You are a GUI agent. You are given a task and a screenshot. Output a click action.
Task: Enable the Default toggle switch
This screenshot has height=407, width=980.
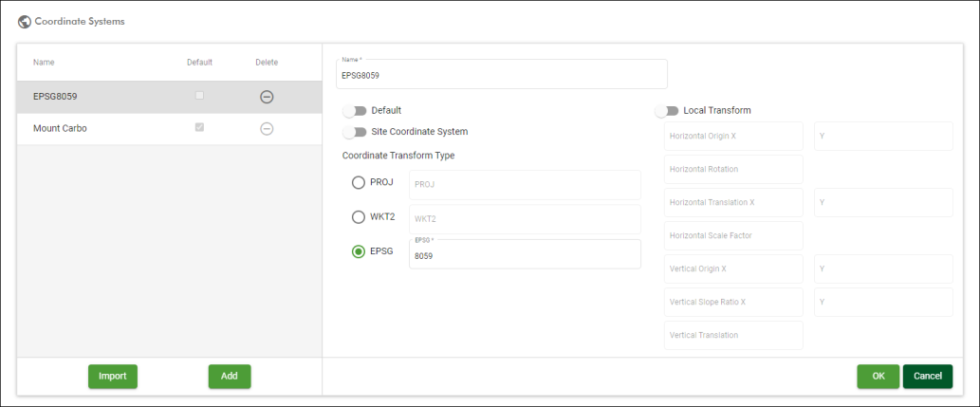(x=355, y=111)
